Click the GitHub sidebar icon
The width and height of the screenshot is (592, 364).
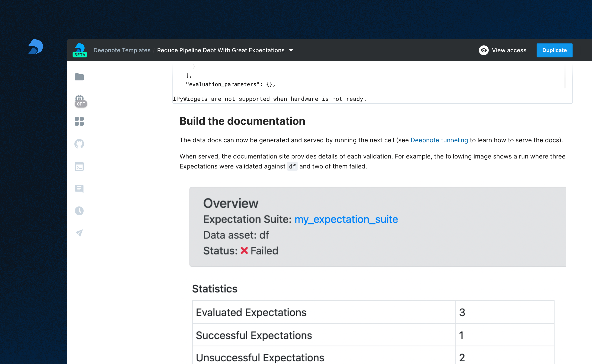(79, 143)
